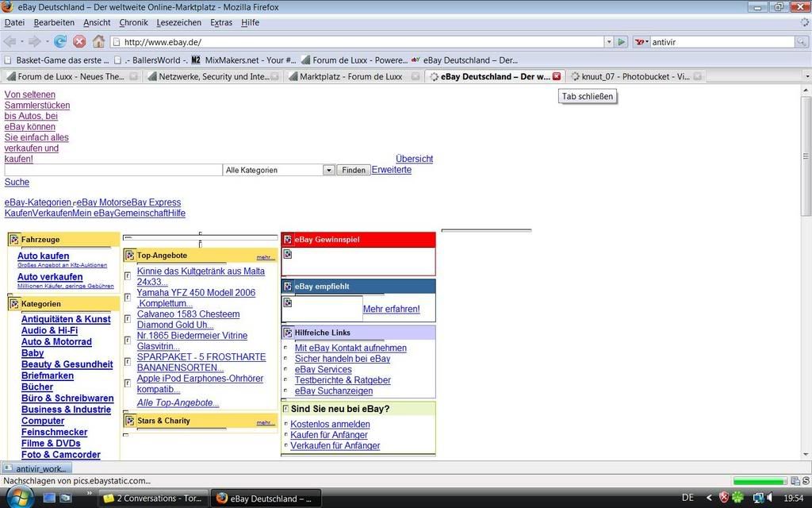
Task: Click the image icon beside Fahrzeuge
Action: (14, 240)
